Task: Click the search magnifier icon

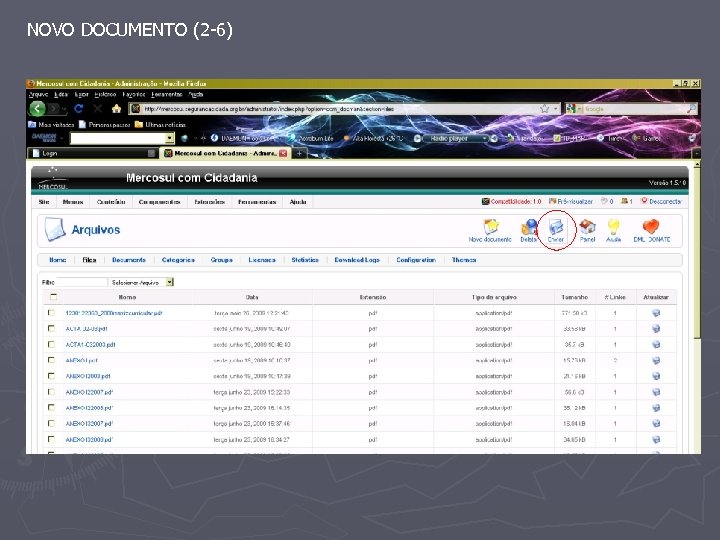Action: click(x=691, y=109)
